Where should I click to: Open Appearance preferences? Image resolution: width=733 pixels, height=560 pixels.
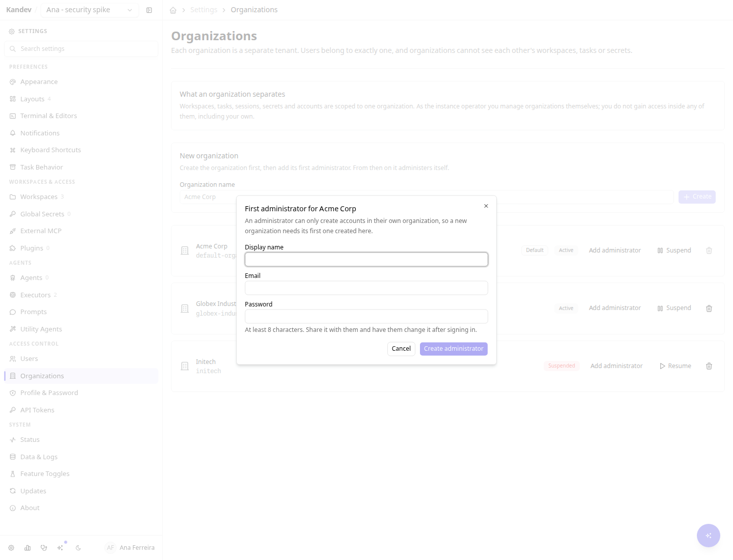coord(81,82)
